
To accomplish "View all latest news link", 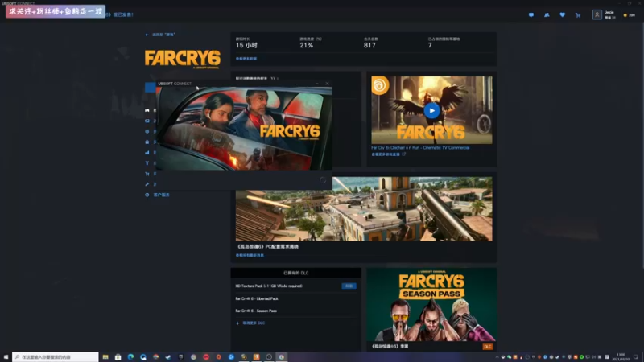I will click(x=250, y=255).
